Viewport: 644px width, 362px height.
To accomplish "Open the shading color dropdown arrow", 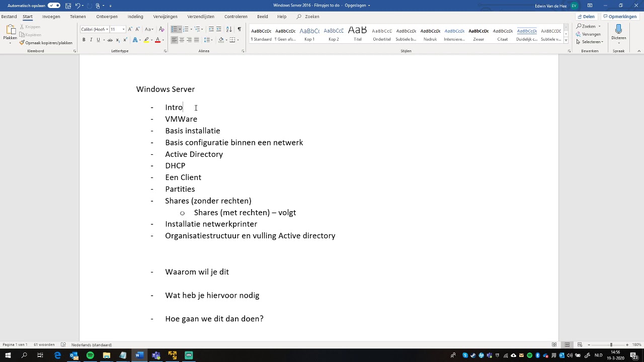I will pyautogui.click(x=226, y=40).
